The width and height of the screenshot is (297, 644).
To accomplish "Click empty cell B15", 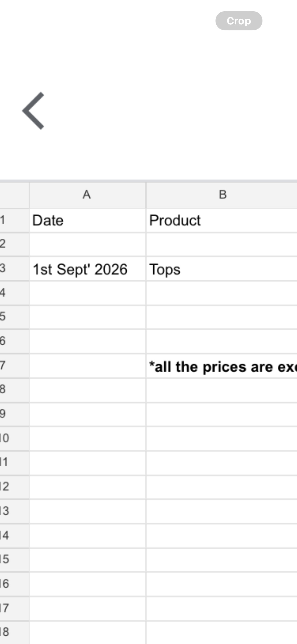I will pos(222,560).
